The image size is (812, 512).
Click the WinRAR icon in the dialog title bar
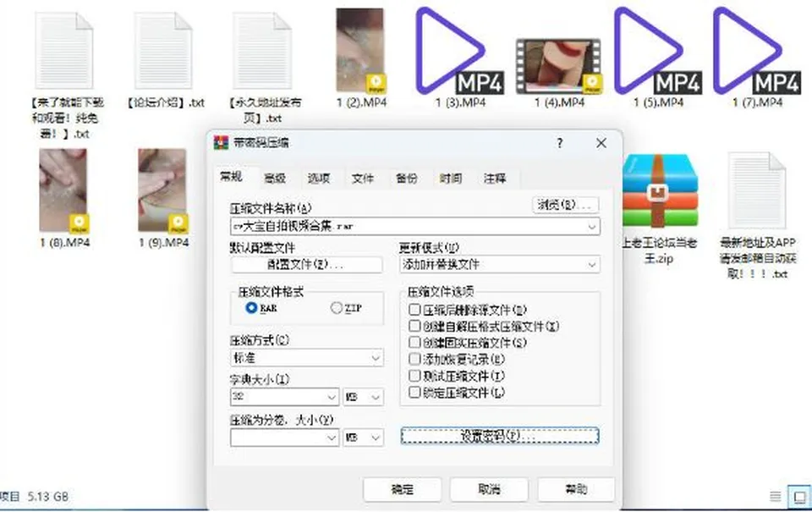click(222, 142)
